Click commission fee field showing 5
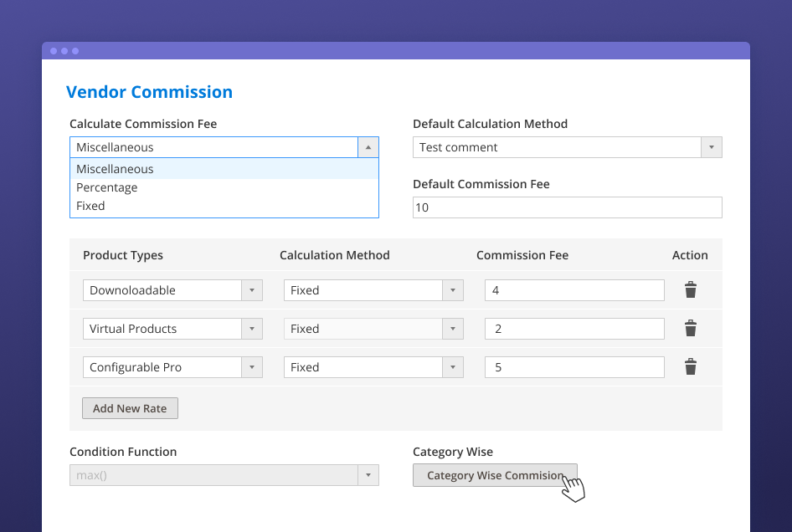 574,367
